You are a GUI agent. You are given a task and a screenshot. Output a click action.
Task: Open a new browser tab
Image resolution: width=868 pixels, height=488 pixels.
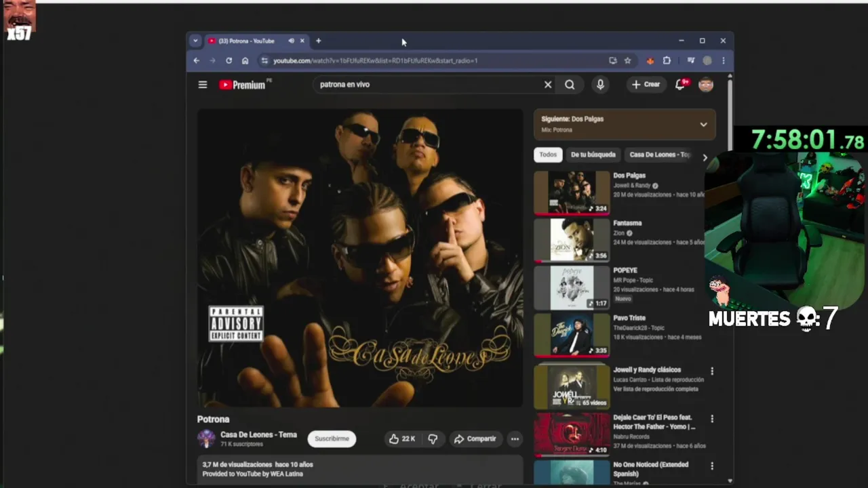[x=318, y=41]
